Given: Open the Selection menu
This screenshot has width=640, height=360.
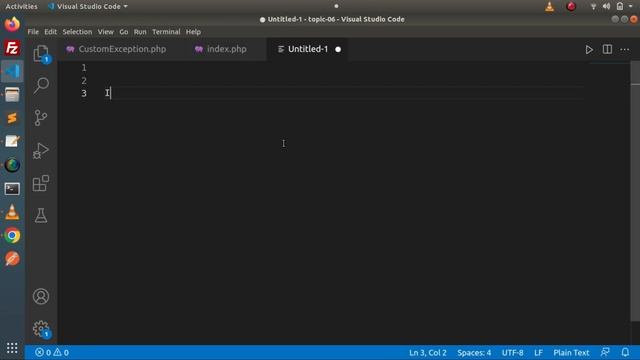Looking at the screenshot, I should tap(77, 32).
